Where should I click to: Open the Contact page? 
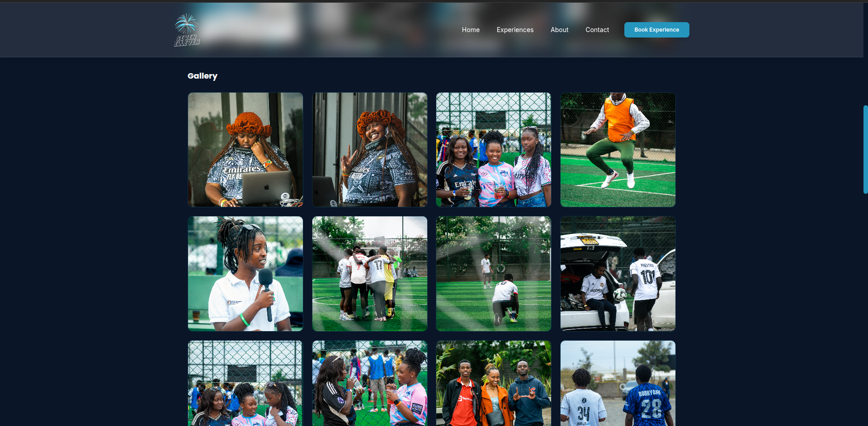pyautogui.click(x=597, y=30)
